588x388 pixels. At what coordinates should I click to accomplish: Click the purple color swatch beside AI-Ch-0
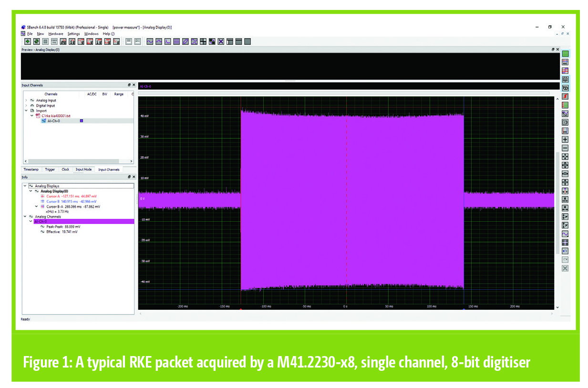pyautogui.click(x=82, y=121)
